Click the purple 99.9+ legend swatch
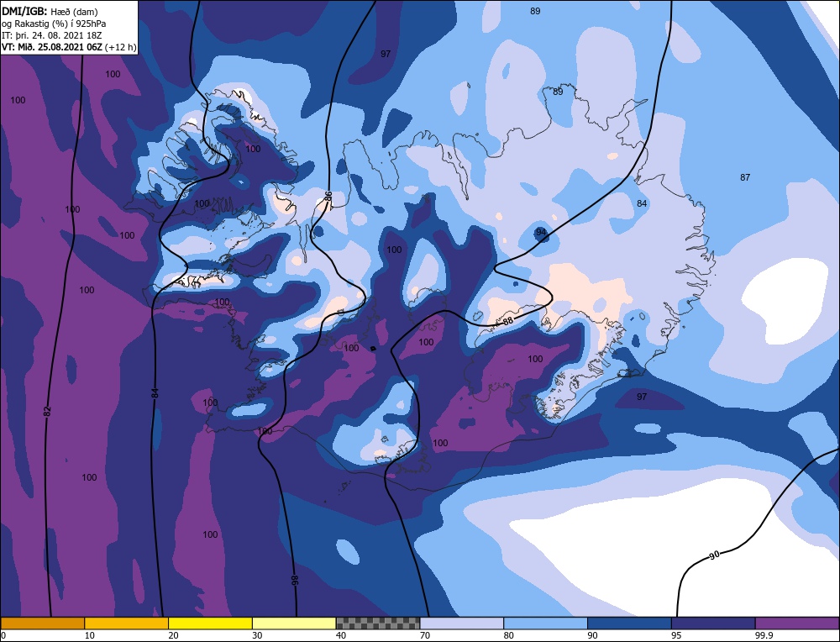The width and height of the screenshot is (840, 642). coord(797,623)
